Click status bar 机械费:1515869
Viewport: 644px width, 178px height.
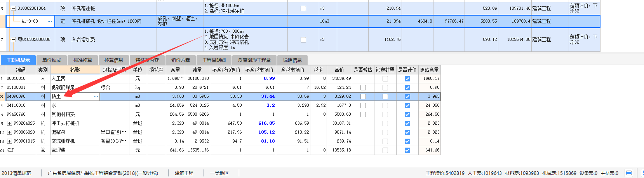559,173
